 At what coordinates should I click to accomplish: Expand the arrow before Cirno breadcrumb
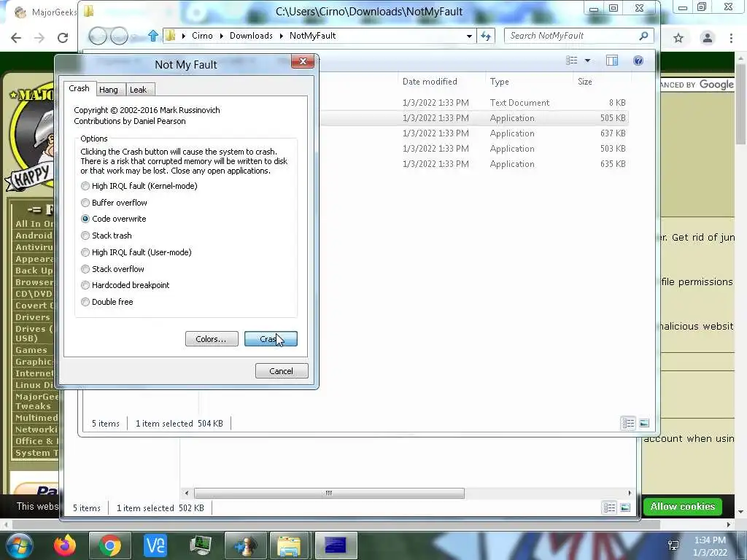(x=184, y=36)
